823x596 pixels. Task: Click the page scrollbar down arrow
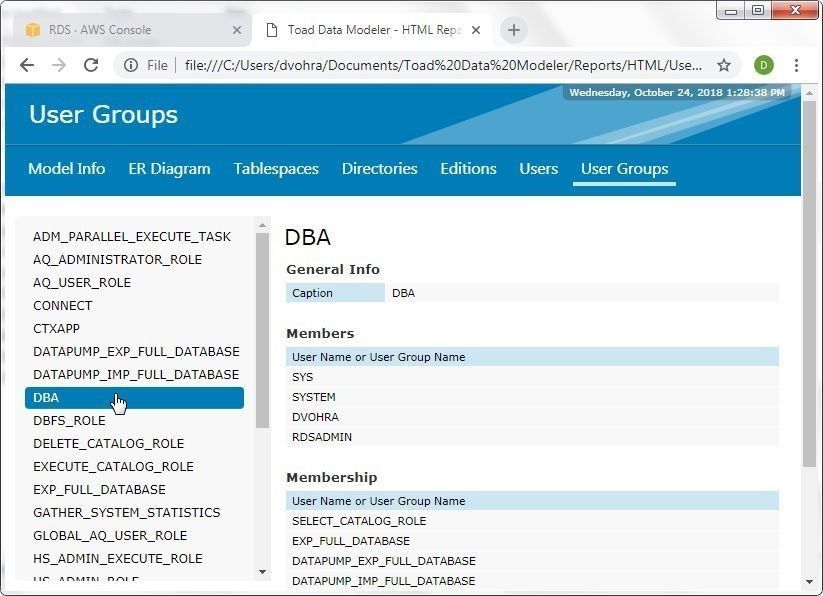point(809,581)
